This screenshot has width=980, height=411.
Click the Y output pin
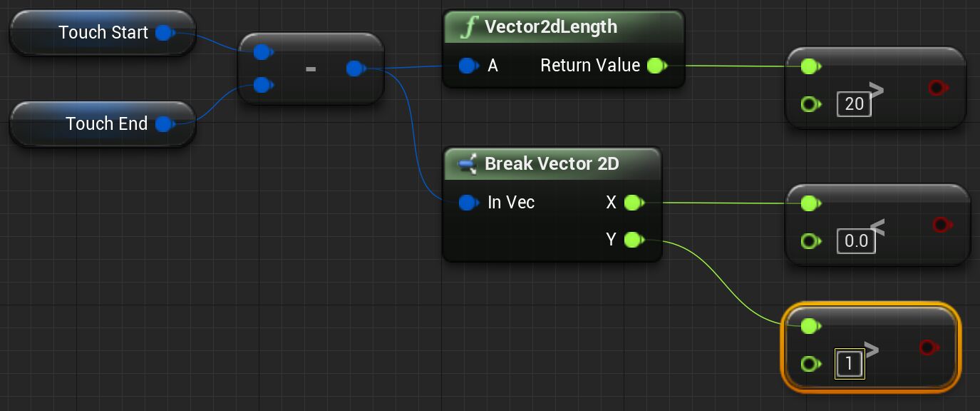pos(632,240)
